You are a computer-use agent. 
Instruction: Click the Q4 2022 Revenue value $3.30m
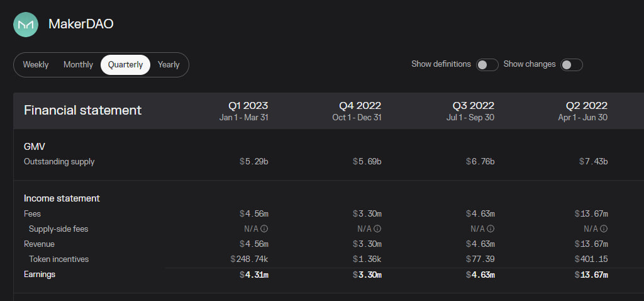pyautogui.click(x=367, y=244)
